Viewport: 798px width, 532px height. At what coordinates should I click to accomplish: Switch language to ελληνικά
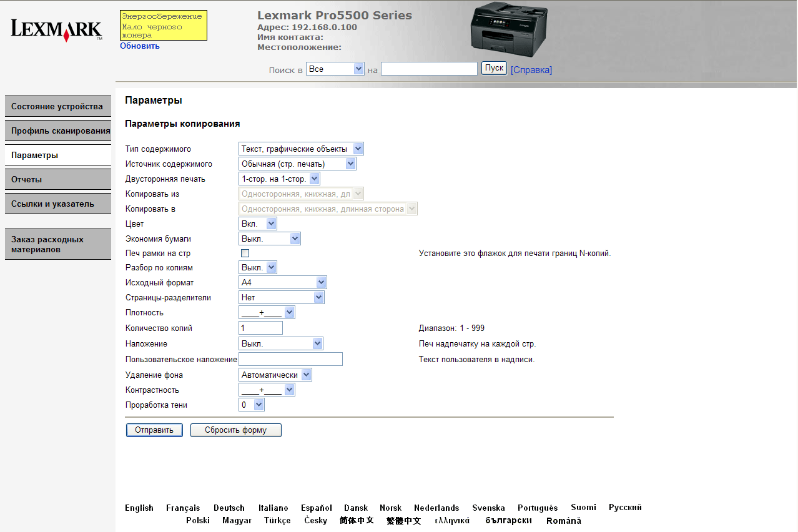coord(452,520)
